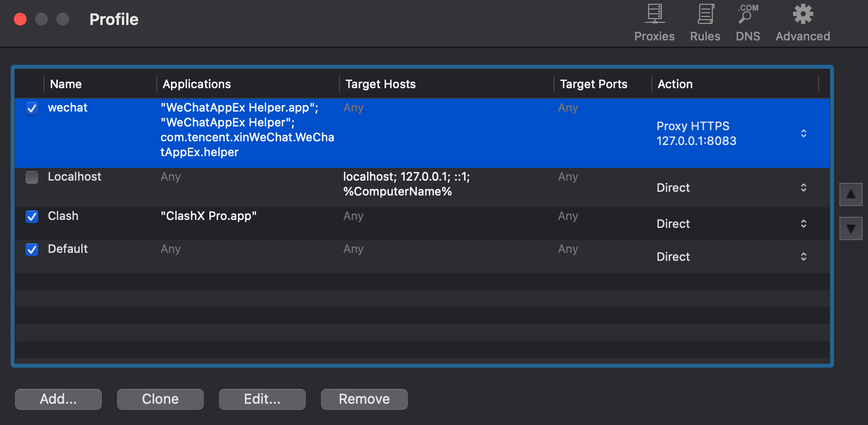This screenshot has height=425, width=868.
Task: Change the Clash rule action dropdown
Action: pos(803,224)
